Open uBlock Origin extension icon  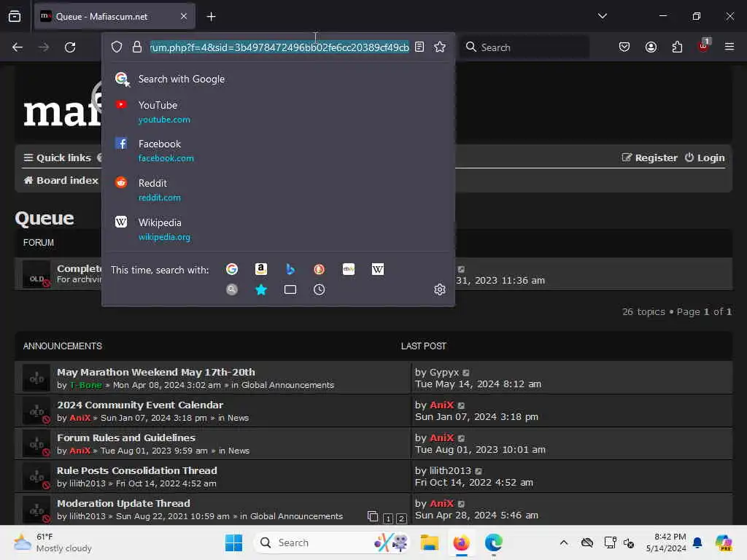point(703,46)
